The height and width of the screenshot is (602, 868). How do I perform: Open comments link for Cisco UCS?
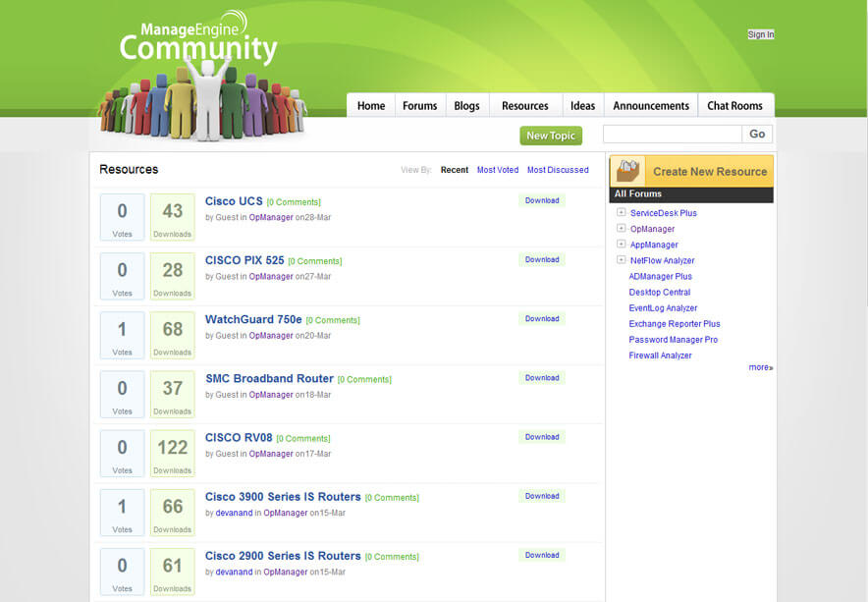click(x=294, y=202)
